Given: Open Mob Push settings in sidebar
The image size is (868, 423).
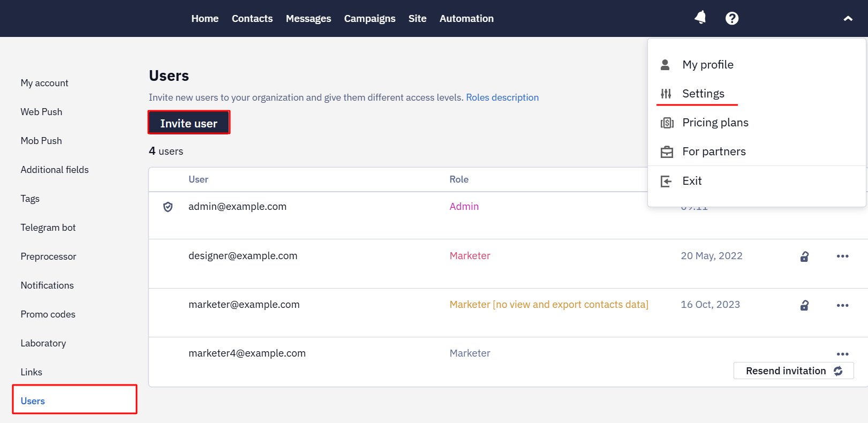Looking at the screenshot, I should pos(41,141).
